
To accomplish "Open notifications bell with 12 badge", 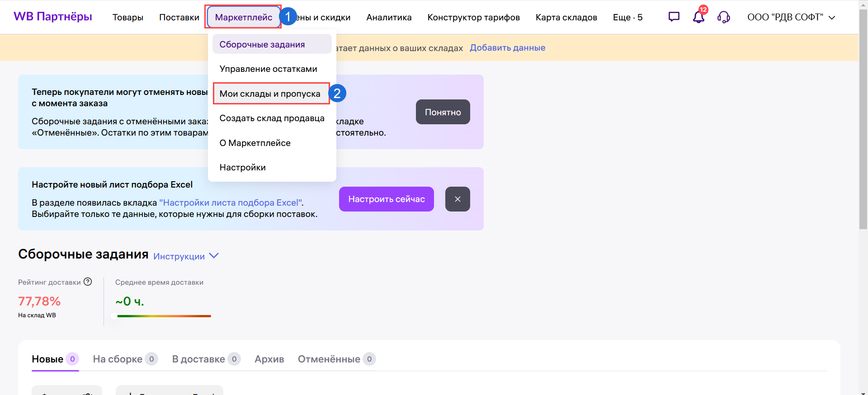I will [699, 16].
